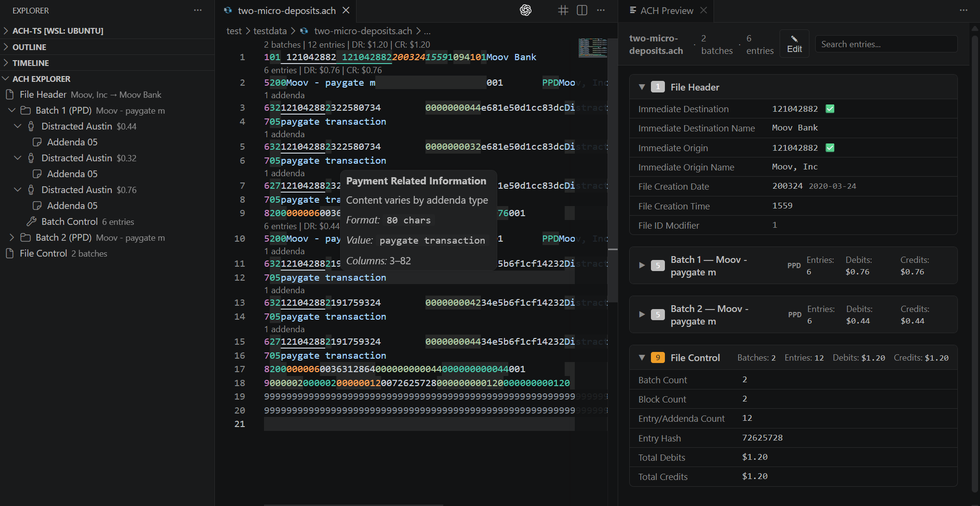Expand the OUTLINE section
980x506 pixels.
click(x=6, y=47)
